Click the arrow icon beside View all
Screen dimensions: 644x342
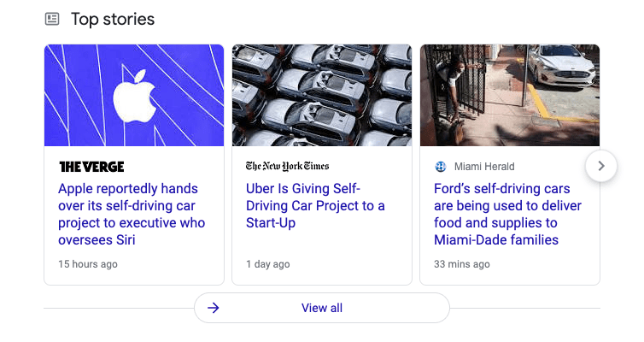click(214, 308)
